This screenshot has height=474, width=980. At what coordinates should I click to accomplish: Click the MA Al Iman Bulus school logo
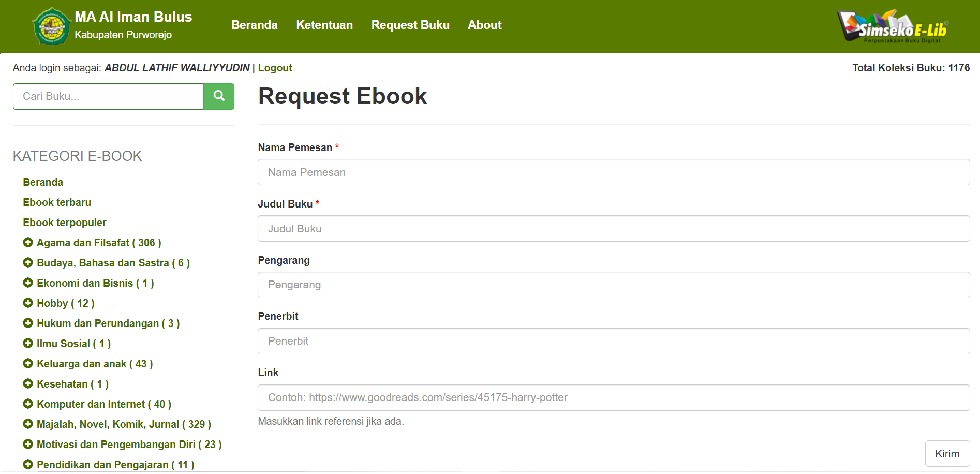[x=51, y=25]
